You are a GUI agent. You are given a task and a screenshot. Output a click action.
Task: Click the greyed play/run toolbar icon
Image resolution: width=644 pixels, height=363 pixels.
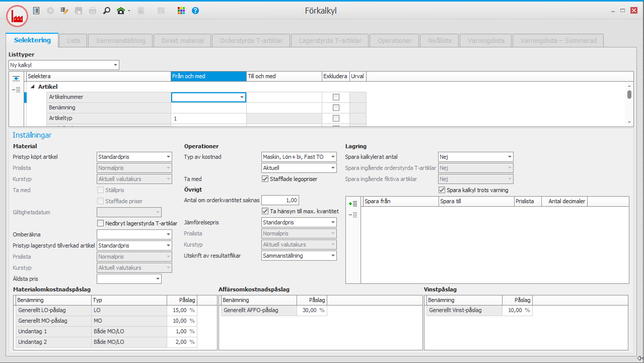click(50, 10)
